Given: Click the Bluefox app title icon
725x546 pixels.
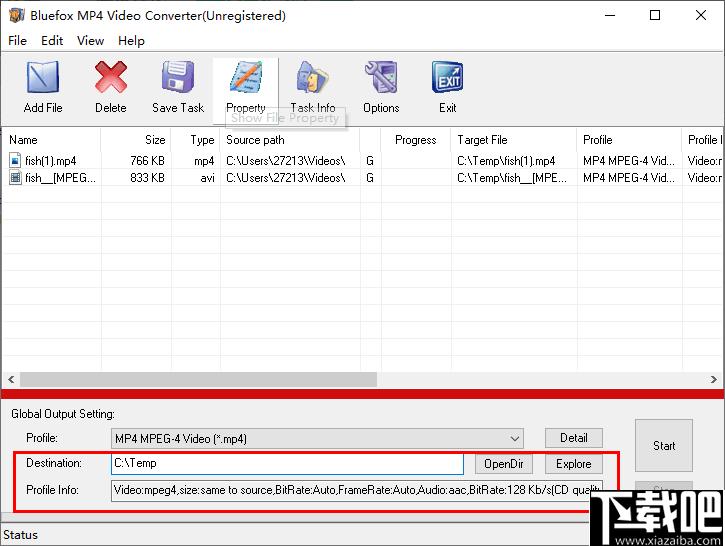Looking at the screenshot, I should [x=17, y=15].
